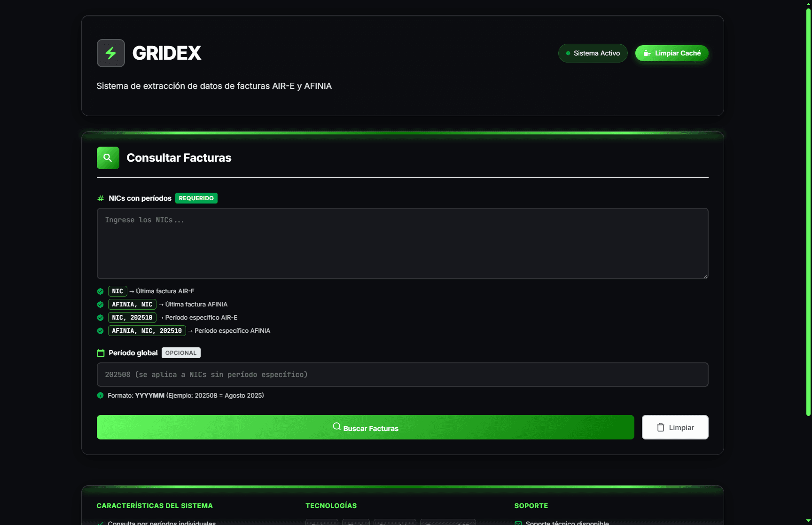Click the GRIDEX lightning bolt logo

(110, 53)
